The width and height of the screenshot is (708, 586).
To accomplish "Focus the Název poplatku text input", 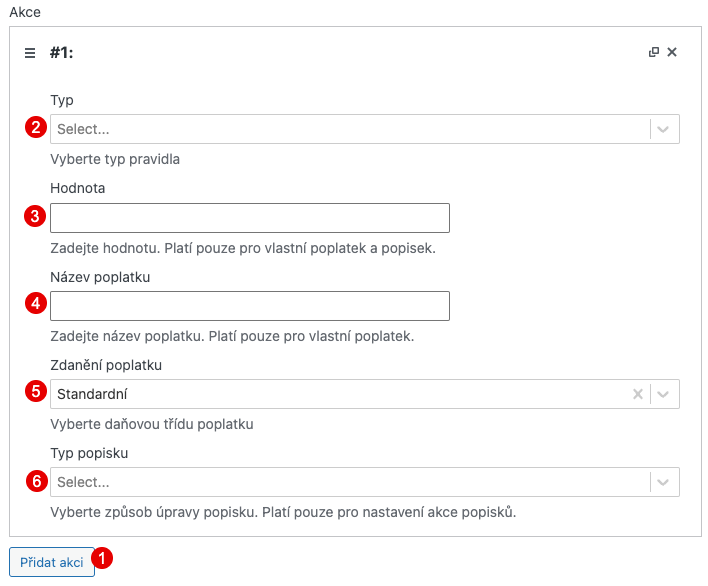I will click(x=249, y=306).
